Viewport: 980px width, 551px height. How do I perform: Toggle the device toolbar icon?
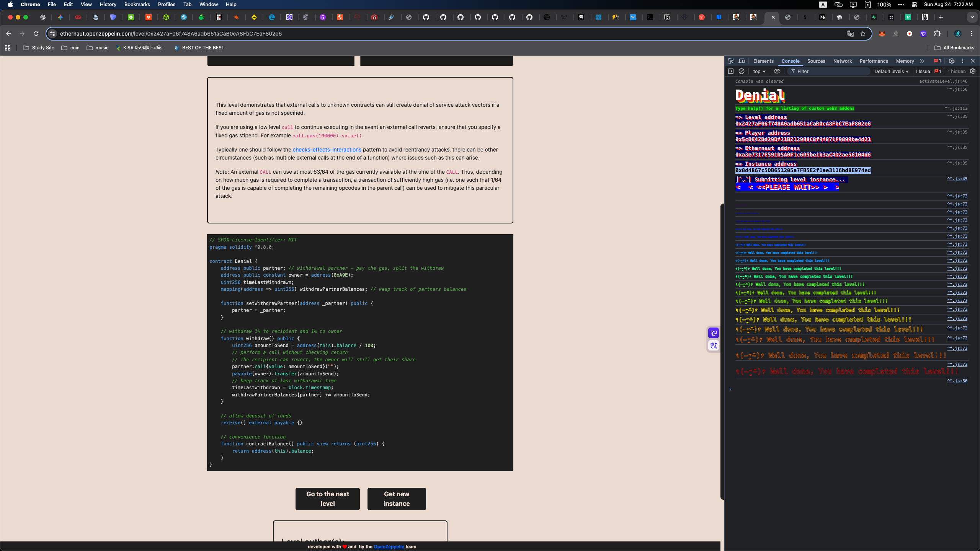coord(742,61)
